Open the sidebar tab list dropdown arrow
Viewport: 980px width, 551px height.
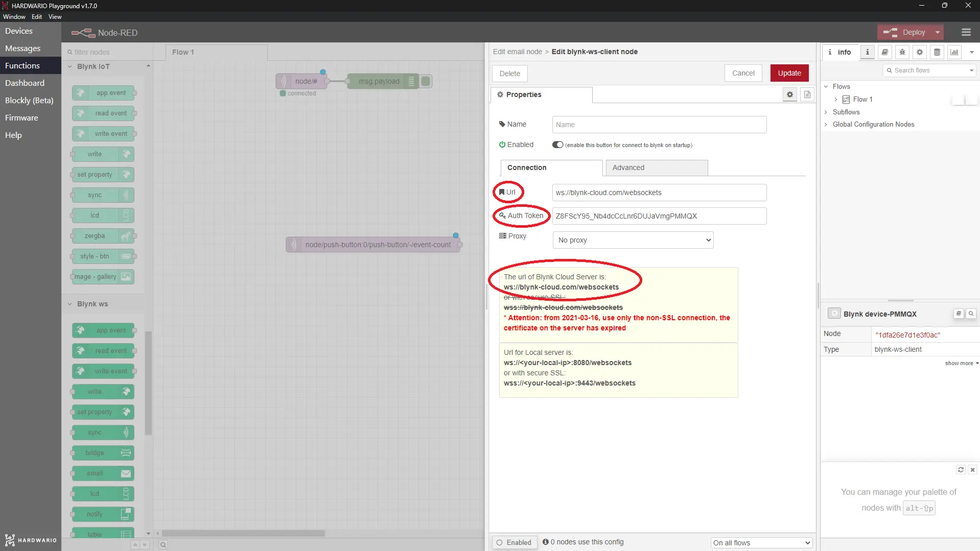pyautogui.click(x=972, y=52)
